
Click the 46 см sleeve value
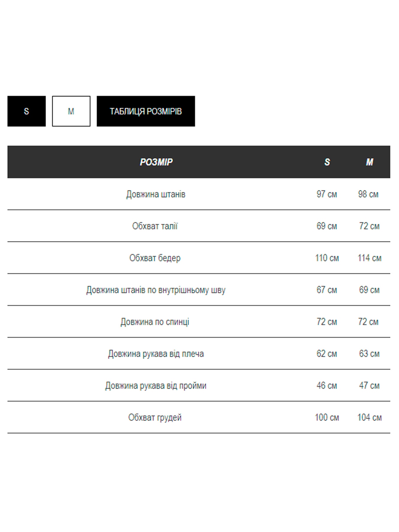click(327, 386)
